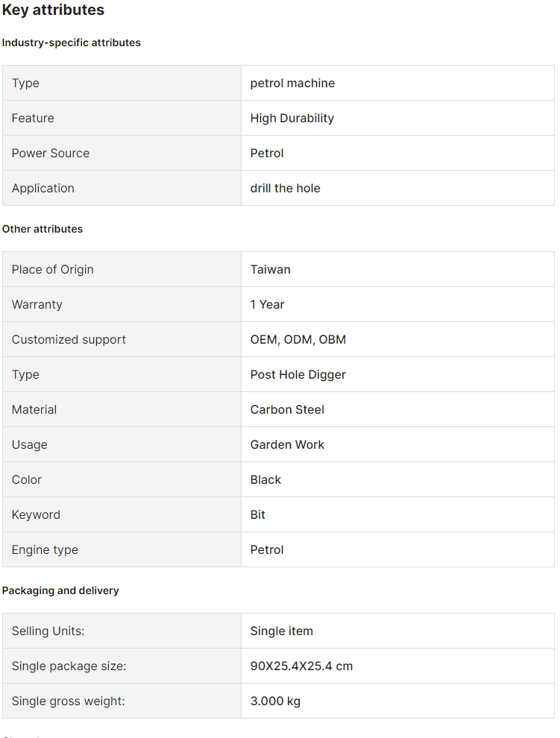Viewport: 560px width, 738px height.
Task: Click the "Black" color value
Action: 265,479
